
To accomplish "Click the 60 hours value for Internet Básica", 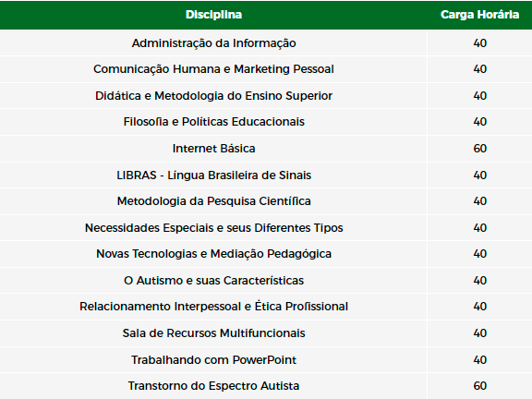I will (479, 149).
